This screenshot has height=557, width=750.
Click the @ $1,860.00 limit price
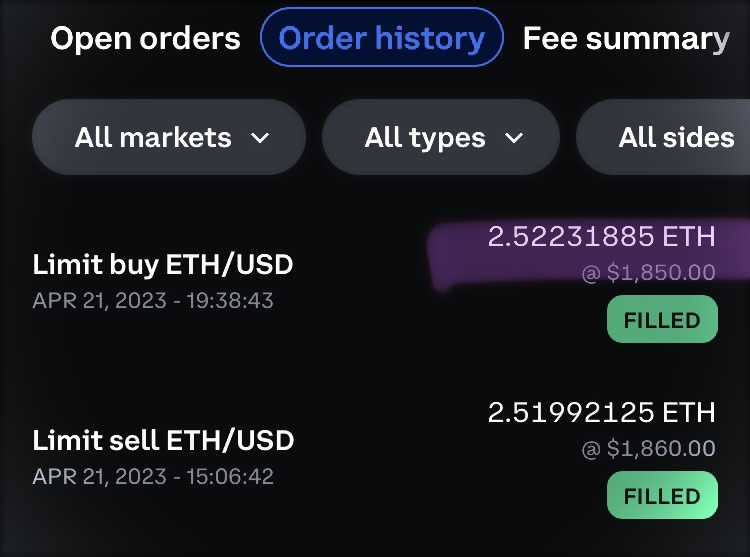point(649,449)
